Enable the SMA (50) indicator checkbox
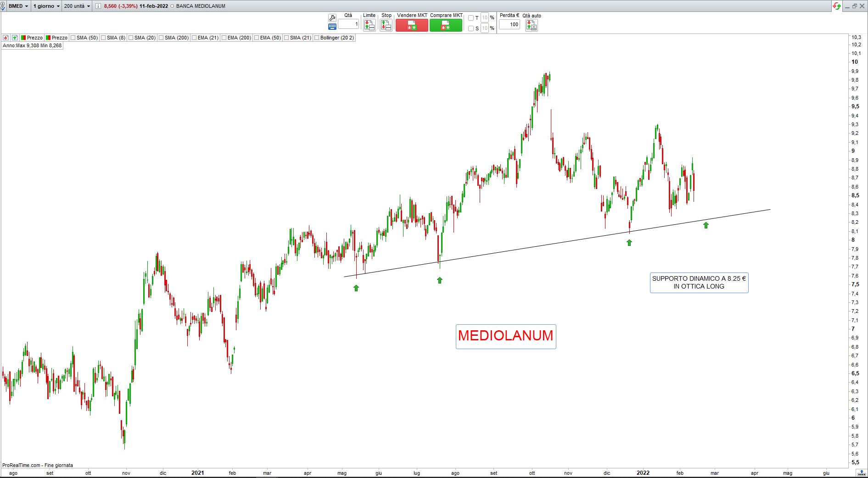Viewport: 868px width, 478px height. (x=73, y=38)
